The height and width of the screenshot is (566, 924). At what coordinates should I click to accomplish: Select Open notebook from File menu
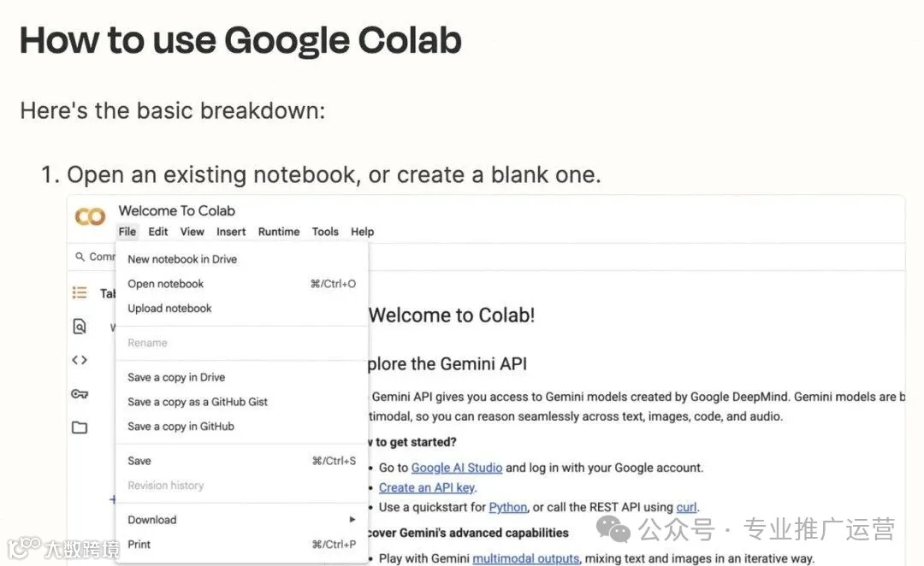(x=166, y=284)
